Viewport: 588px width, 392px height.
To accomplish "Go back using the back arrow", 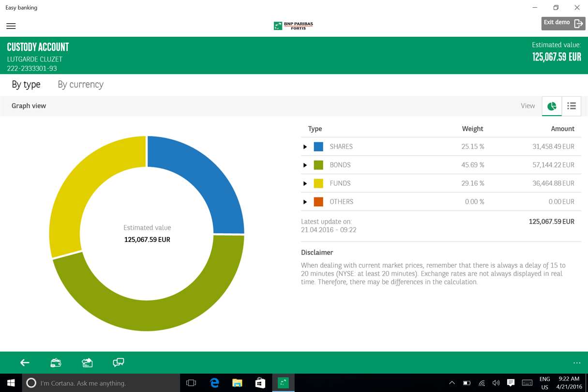I will (25, 362).
